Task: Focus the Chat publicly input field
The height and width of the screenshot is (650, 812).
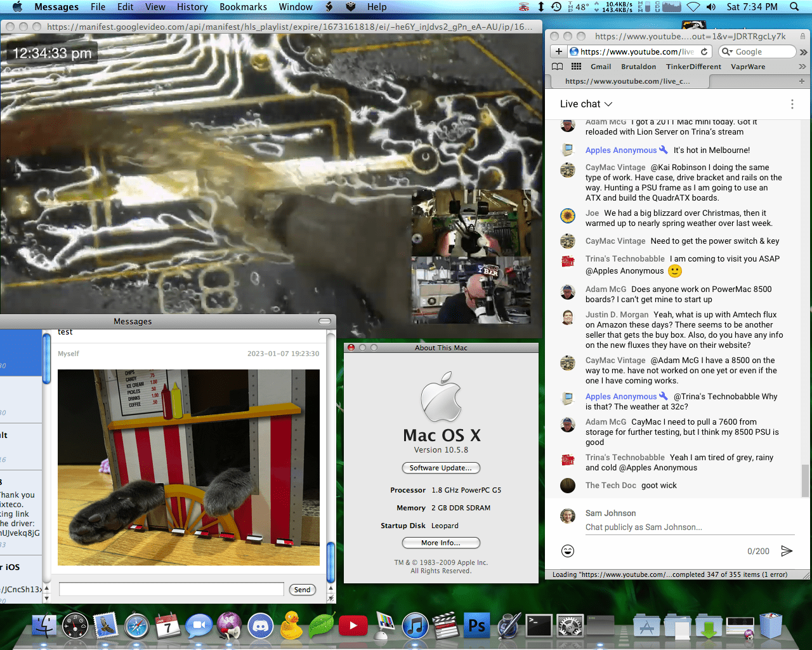Action: [690, 527]
